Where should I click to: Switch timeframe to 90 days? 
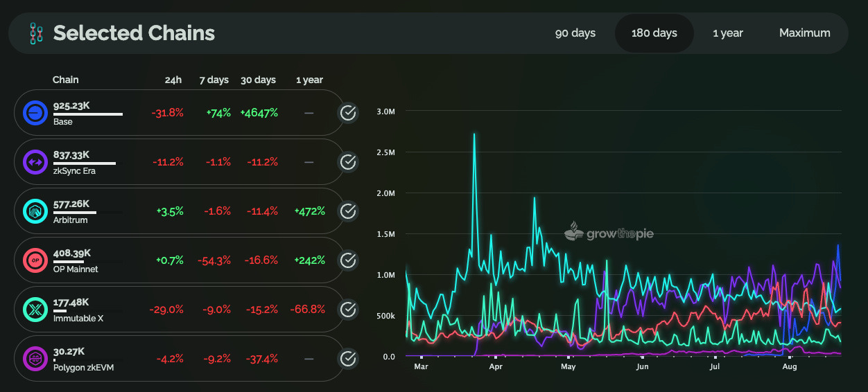click(x=575, y=33)
